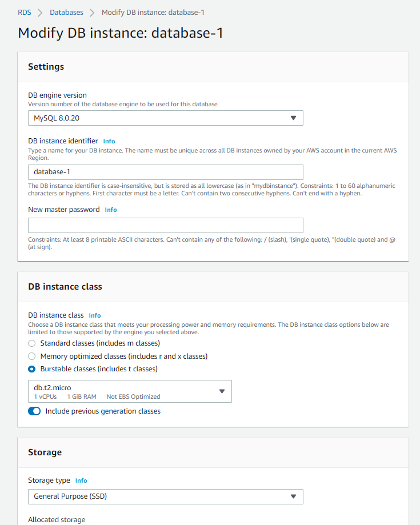This screenshot has width=420, height=525.
Task: Click the RDS breadcrumb link
Action: [x=25, y=12]
